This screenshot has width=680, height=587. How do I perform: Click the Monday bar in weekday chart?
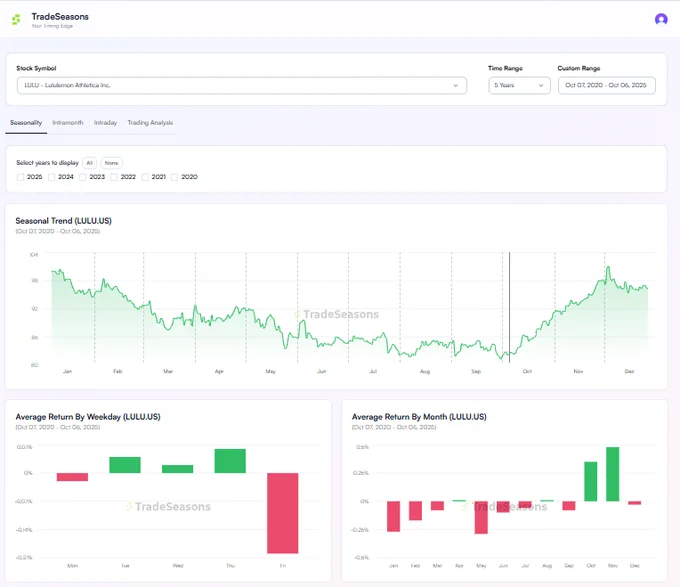(x=72, y=477)
